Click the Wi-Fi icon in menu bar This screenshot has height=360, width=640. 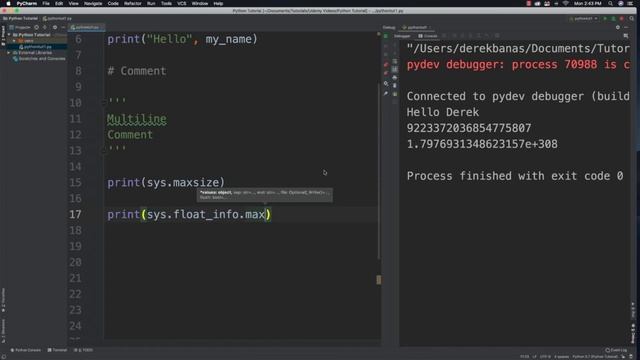[x=565, y=3]
